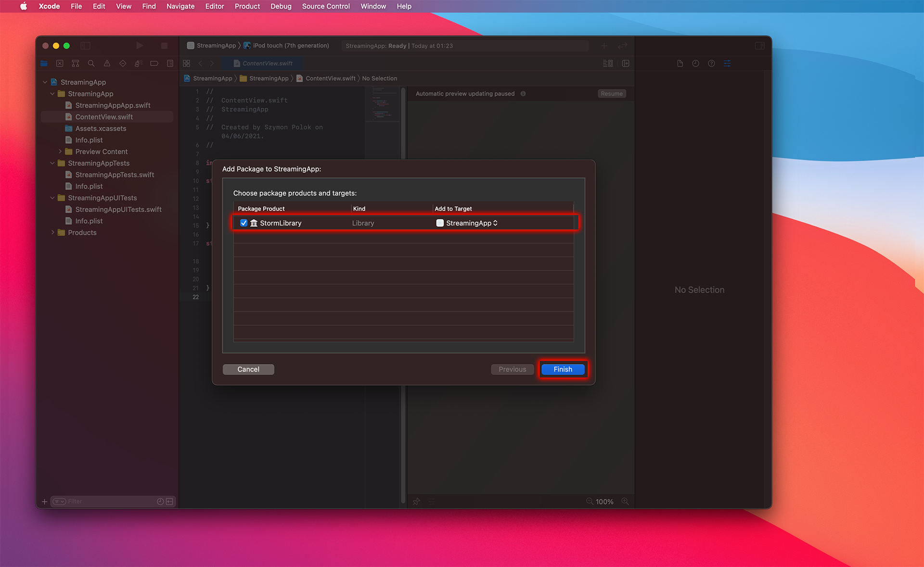This screenshot has width=924, height=567.
Task: Collapse the StreamingAppUITests group
Action: (x=52, y=198)
